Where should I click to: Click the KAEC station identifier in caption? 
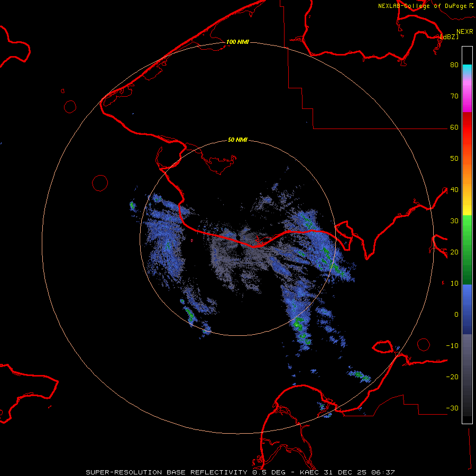tap(310, 472)
